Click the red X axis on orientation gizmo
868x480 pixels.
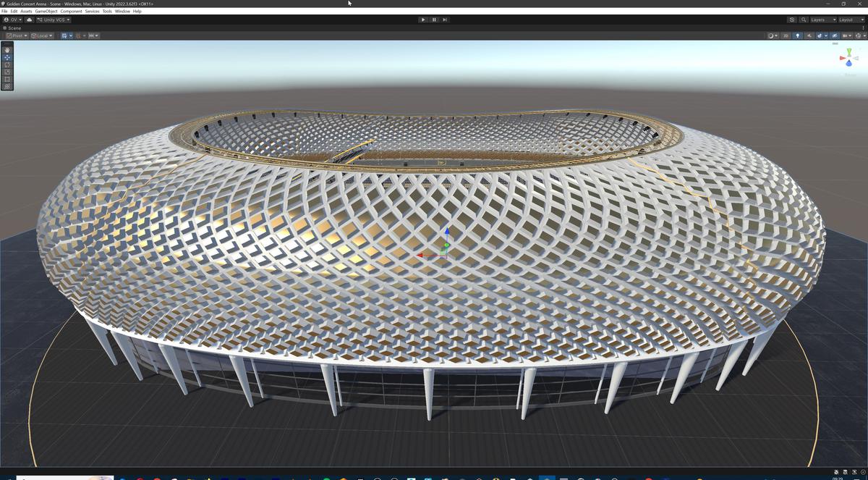click(842, 58)
